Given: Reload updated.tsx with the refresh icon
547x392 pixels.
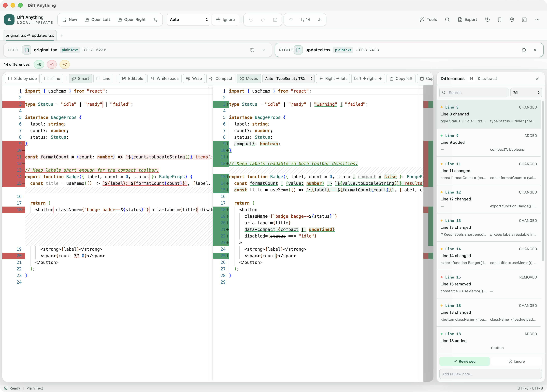Looking at the screenshot, I should click(524, 50).
